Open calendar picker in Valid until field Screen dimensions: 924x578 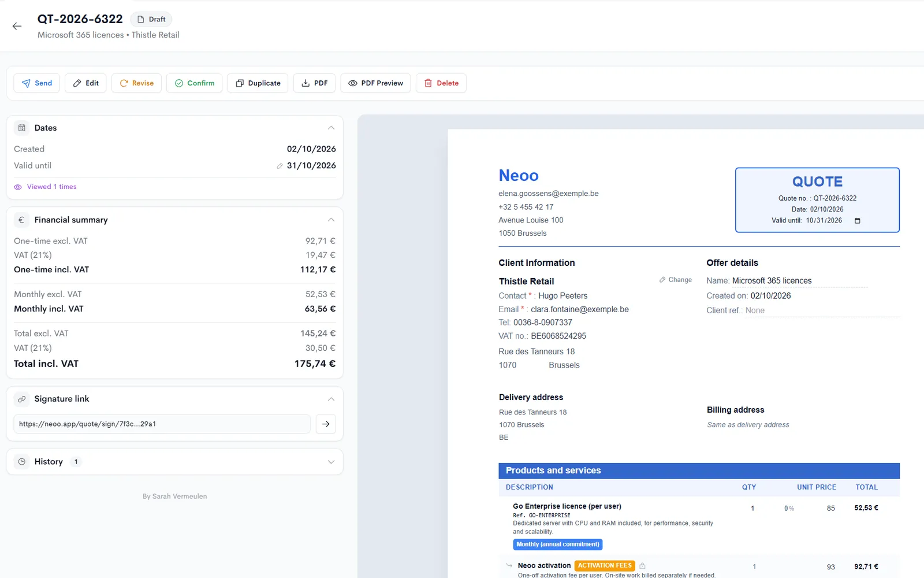coord(857,221)
